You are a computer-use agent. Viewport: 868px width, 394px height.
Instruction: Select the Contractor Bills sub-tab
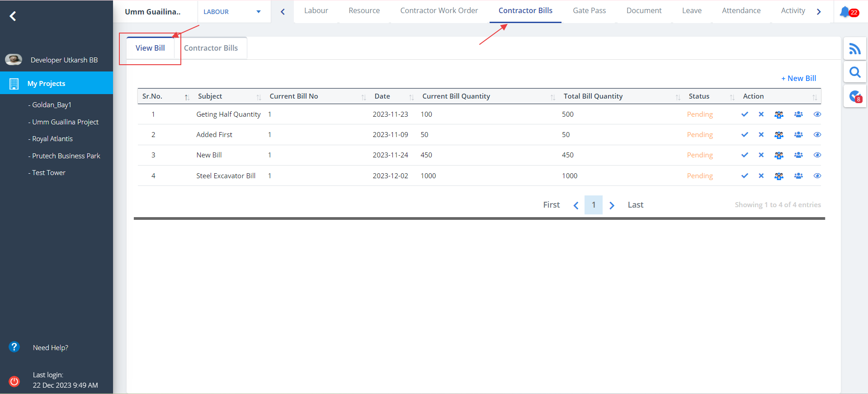211,48
